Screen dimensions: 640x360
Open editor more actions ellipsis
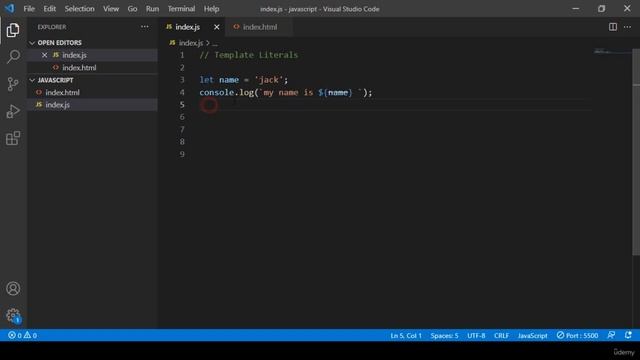(x=627, y=27)
